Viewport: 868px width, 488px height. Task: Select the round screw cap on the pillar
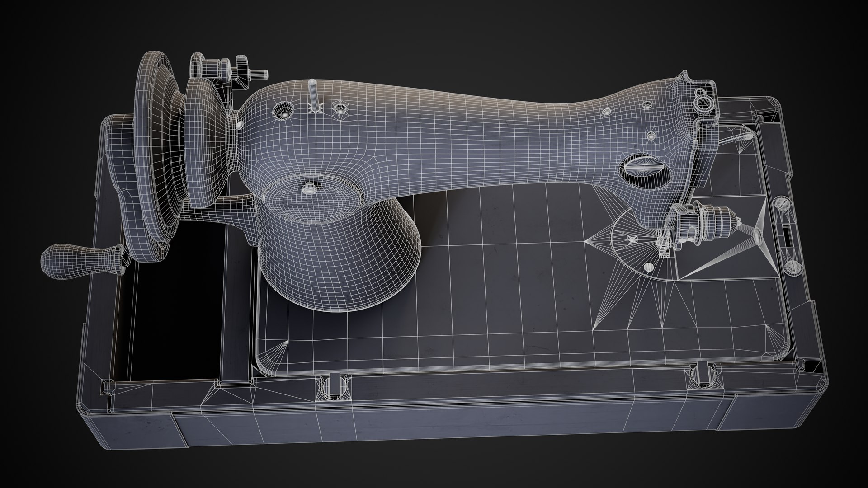310,189
